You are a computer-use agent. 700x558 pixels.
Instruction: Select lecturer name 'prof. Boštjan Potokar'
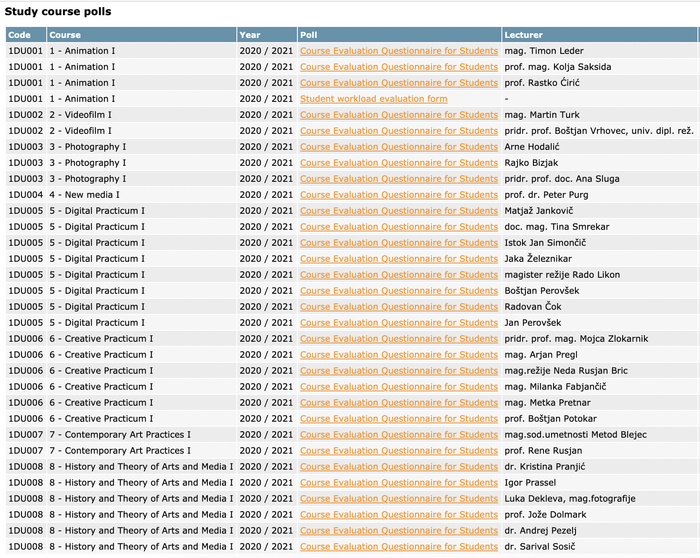point(550,419)
